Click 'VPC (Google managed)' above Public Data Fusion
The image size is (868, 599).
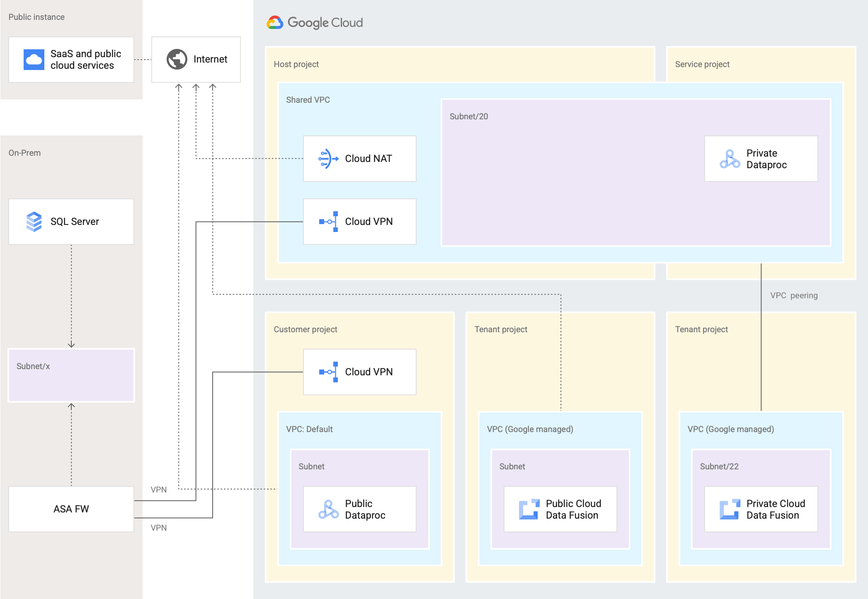[530, 429]
